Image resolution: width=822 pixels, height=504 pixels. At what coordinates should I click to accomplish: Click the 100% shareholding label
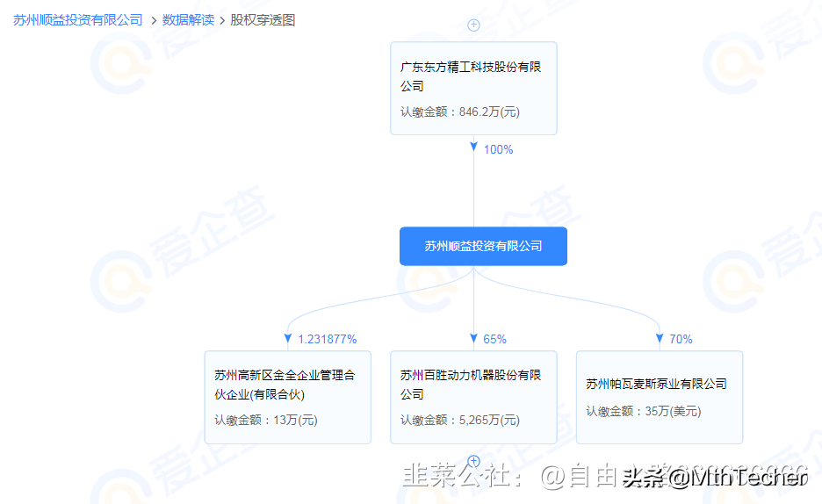(x=498, y=150)
